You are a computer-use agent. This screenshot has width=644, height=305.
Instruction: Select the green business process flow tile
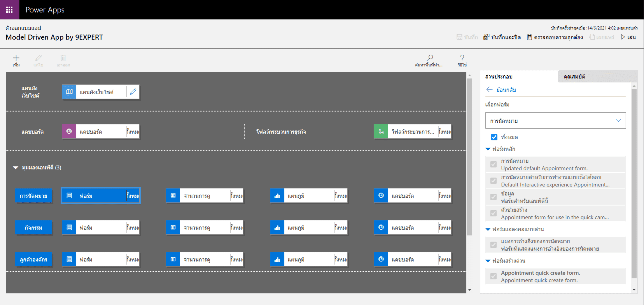coord(412,131)
